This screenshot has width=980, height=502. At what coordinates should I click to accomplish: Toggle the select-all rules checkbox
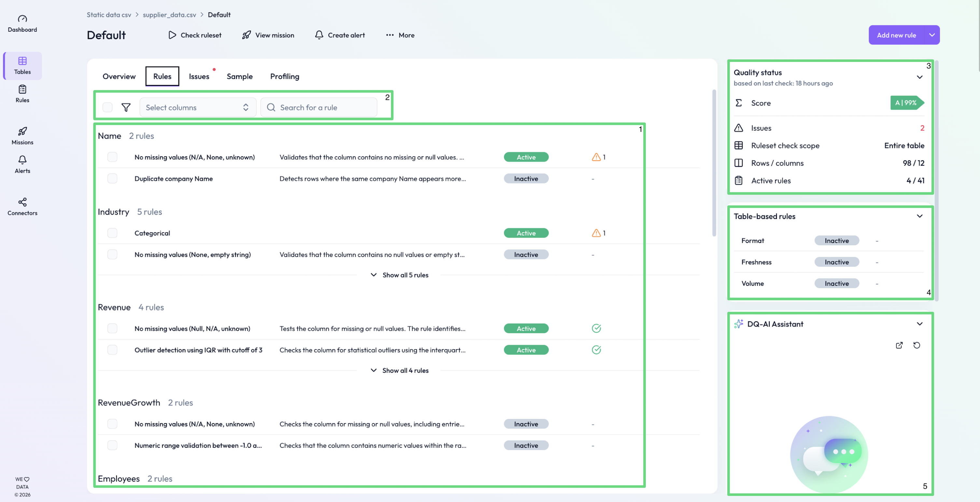108,108
